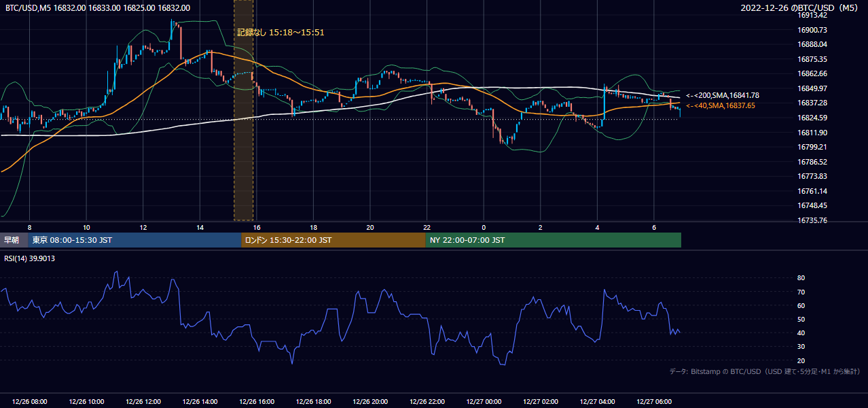
Task: Click the 12/26 22:00 time label
Action: click(x=427, y=402)
